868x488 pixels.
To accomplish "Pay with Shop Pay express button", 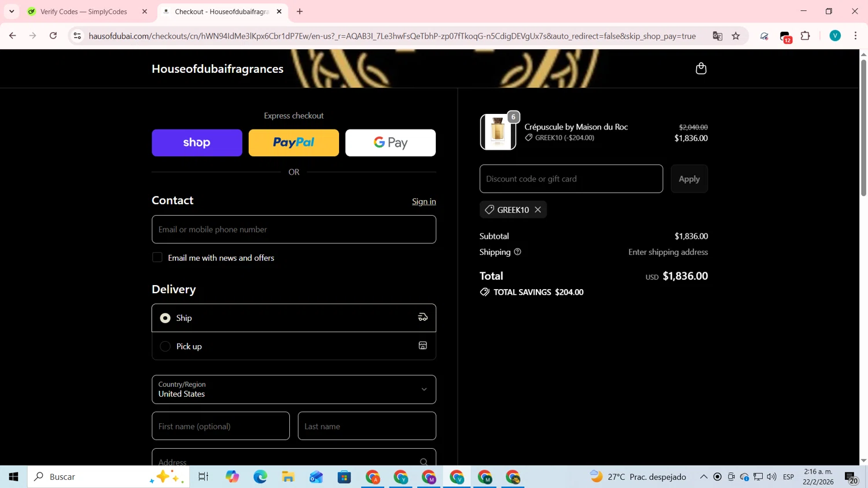I will (197, 143).
